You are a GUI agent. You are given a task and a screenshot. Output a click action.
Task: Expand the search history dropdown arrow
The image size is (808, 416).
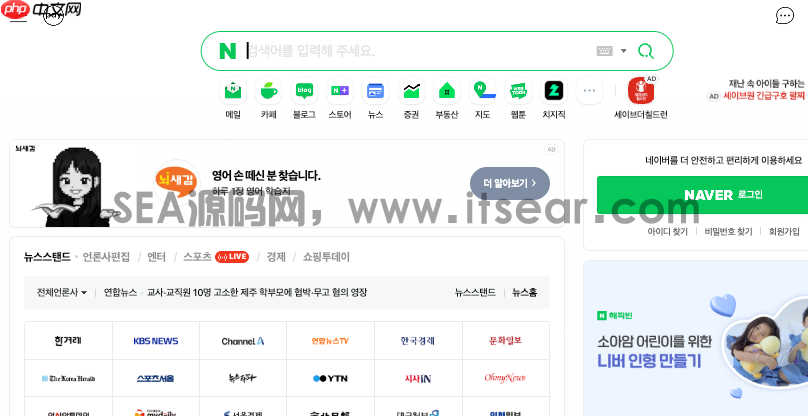[624, 51]
